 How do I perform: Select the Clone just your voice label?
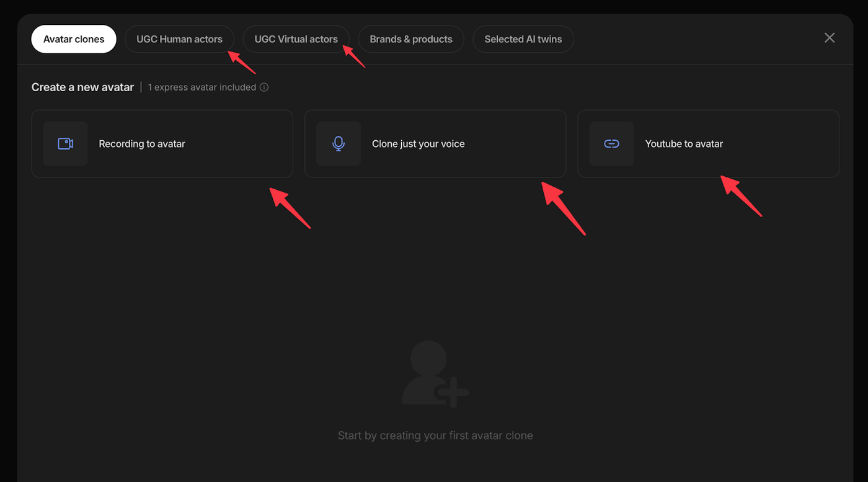click(x=418, y=144)
